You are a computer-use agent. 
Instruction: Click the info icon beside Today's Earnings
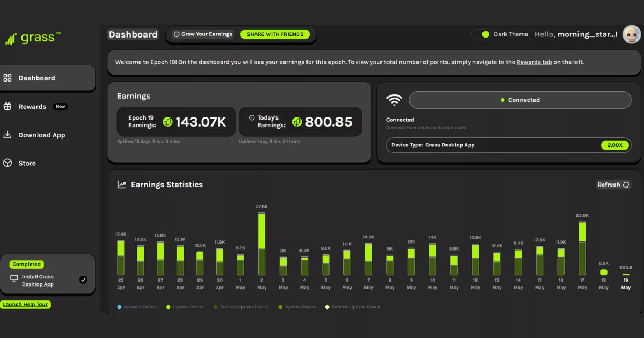(x=252, y=117)
